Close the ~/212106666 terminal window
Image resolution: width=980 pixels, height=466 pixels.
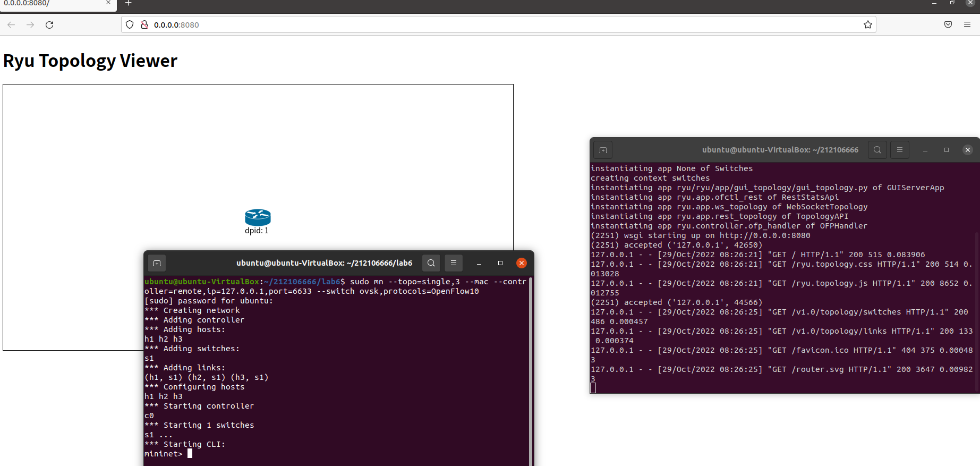(968, 150)
